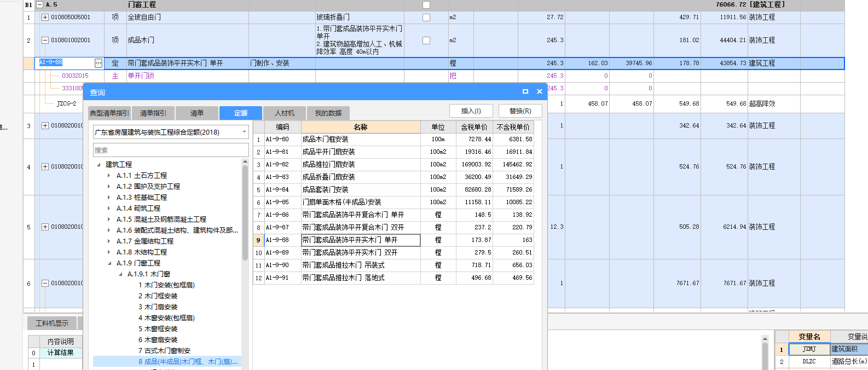This screenshot has width=868, height=370.
Task: Select tree item 1 木门安装(包框扇)
Action: 166,285
